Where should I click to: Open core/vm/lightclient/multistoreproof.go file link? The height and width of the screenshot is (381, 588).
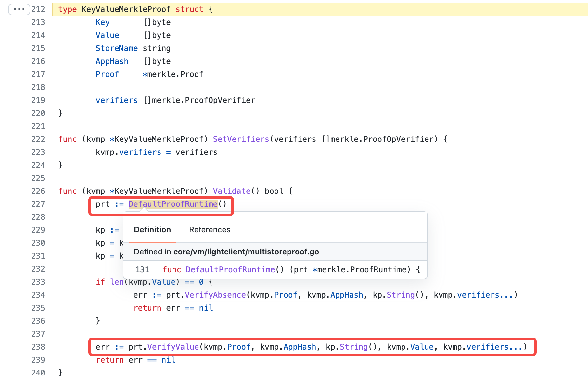click(246, 252)
